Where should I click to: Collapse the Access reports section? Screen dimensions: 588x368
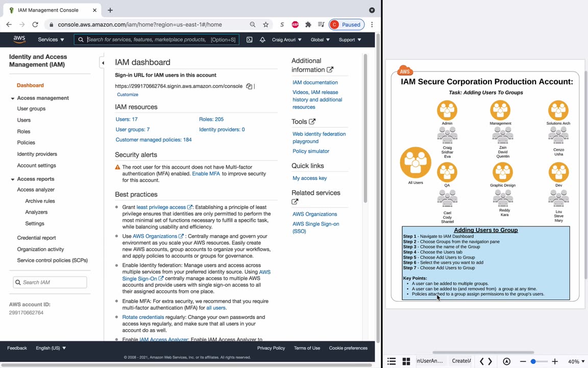coord(12,179)
